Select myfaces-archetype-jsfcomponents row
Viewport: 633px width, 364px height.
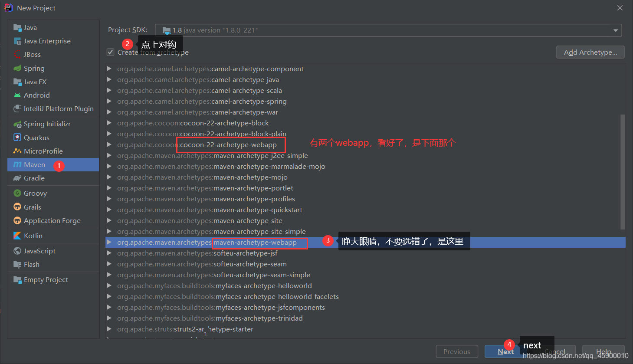point(365,307)
